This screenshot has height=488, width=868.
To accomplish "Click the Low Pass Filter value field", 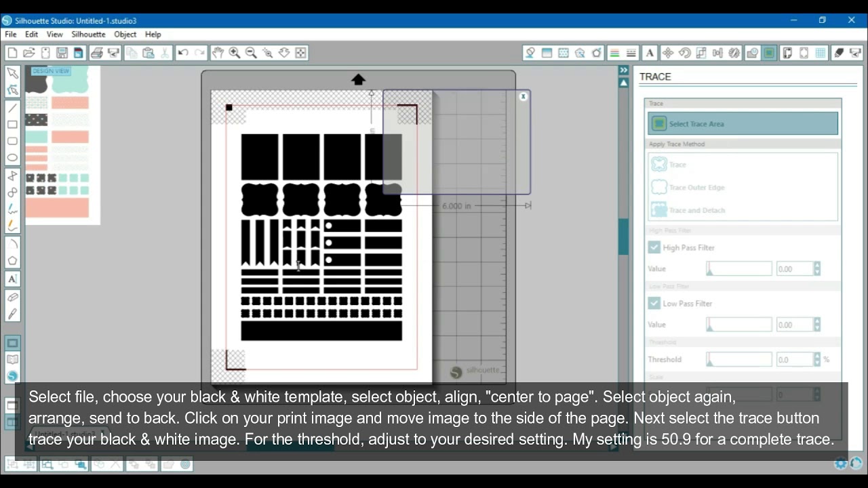I will tap(794, 325).
